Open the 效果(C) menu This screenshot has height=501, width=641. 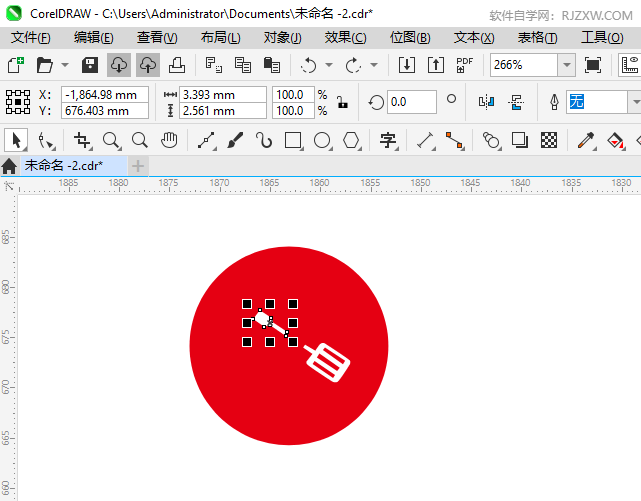pos(346,38)
